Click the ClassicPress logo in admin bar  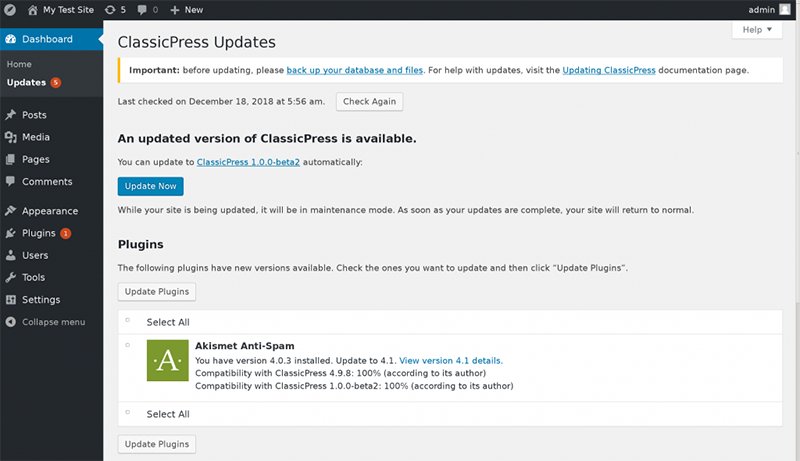10,10
